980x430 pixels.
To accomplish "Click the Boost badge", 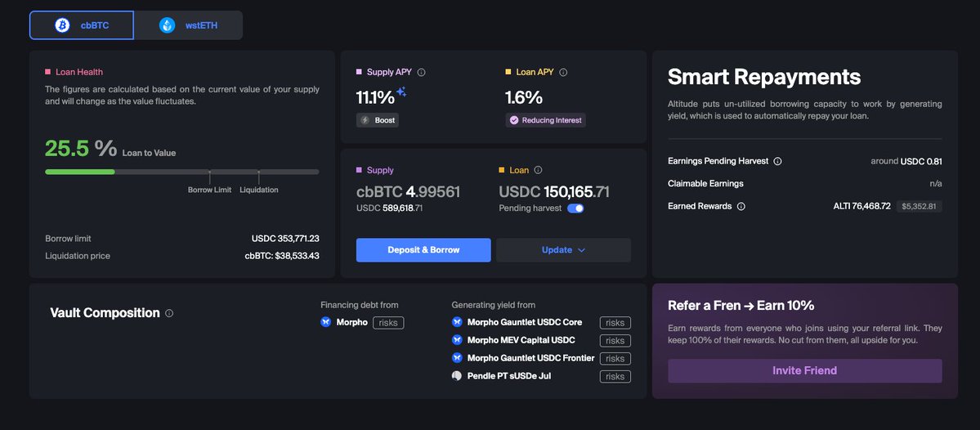I will (378, 120).
